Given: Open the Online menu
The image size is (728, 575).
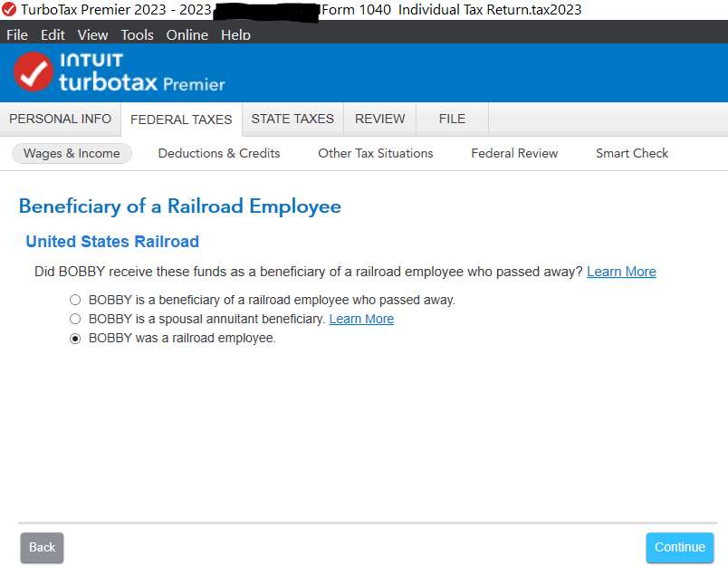Looking at the screenshot, I should [x=187, y=34].
